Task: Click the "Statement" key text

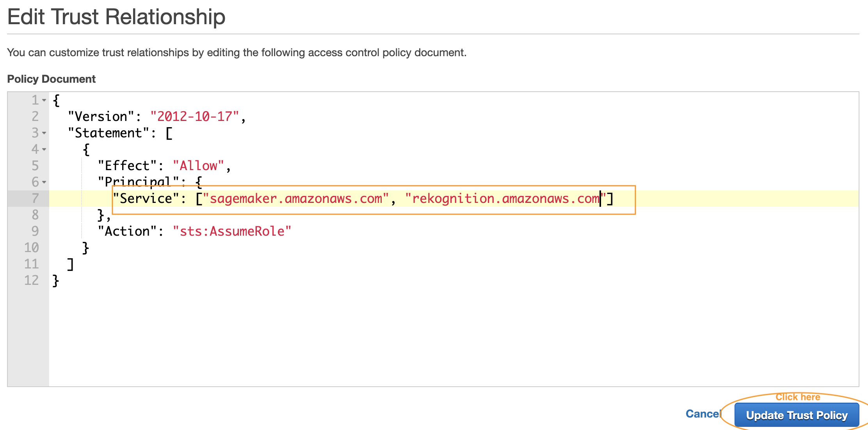Action: coord(108,133)
